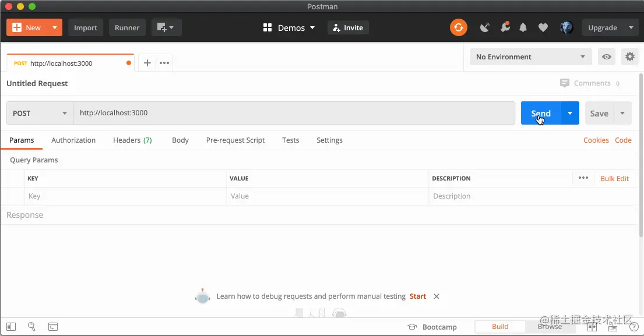The width and height of the screenshot is (644, 336).
Task: Open the find and replace search icon
Action: 31,327
